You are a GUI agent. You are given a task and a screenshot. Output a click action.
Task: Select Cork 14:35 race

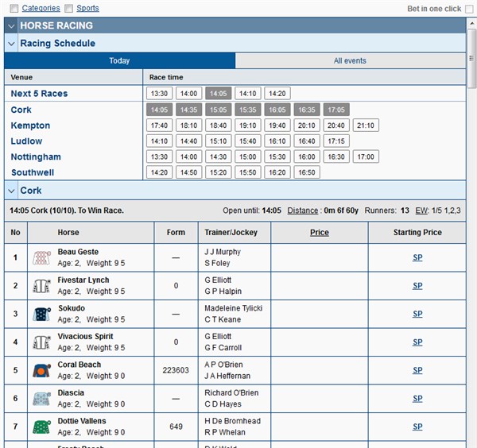click(x=189, y=110)
